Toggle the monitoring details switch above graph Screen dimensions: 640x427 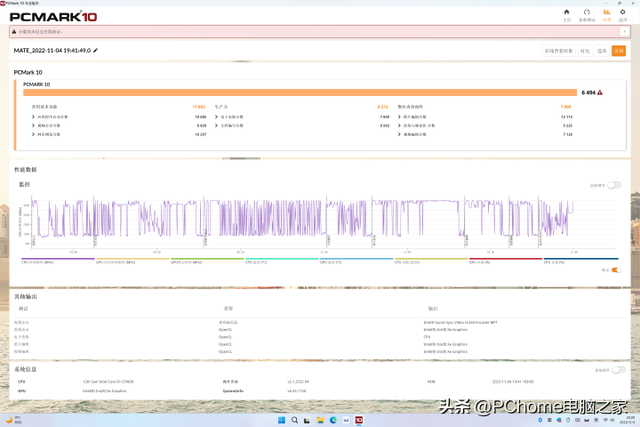pos(614,185)
